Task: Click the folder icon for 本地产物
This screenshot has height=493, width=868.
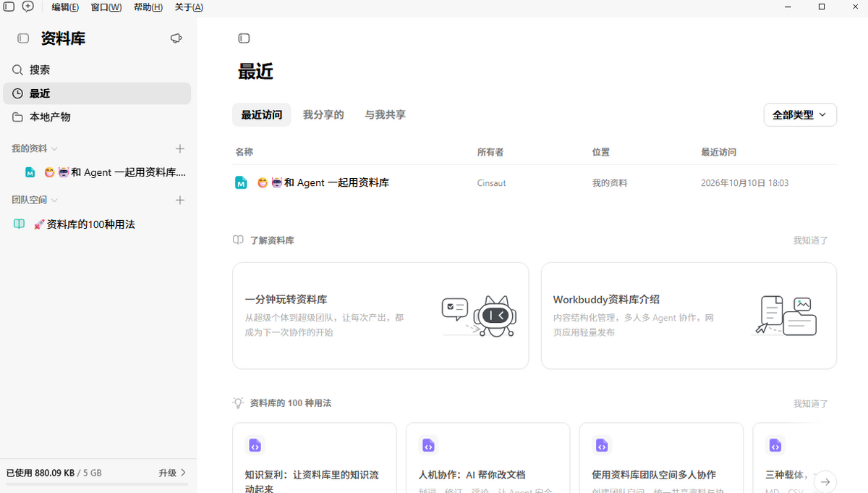Action: click(17, 117)
